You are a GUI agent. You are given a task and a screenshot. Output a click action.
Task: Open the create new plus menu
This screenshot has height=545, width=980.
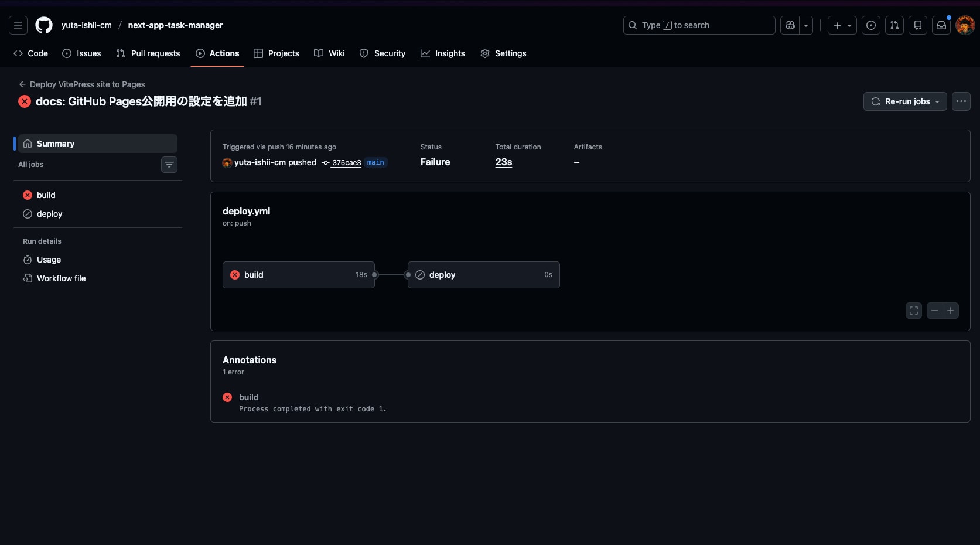tap(842, 25)
